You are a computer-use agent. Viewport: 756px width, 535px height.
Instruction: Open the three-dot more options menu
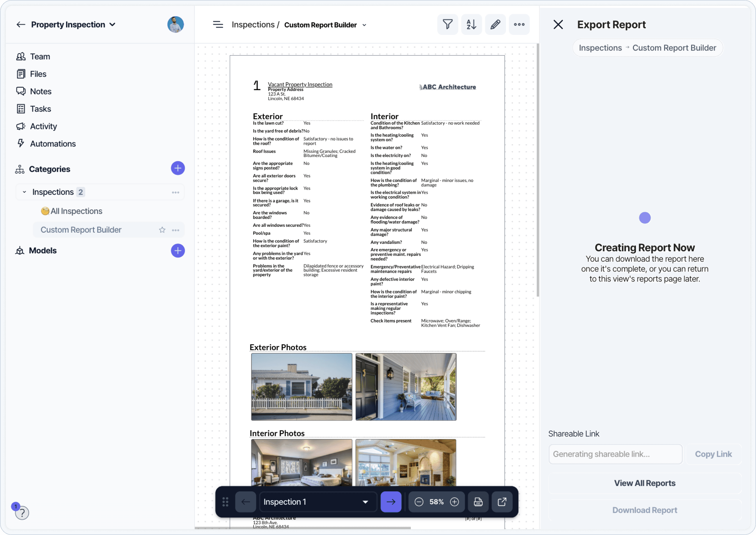[x=519, y=24]
